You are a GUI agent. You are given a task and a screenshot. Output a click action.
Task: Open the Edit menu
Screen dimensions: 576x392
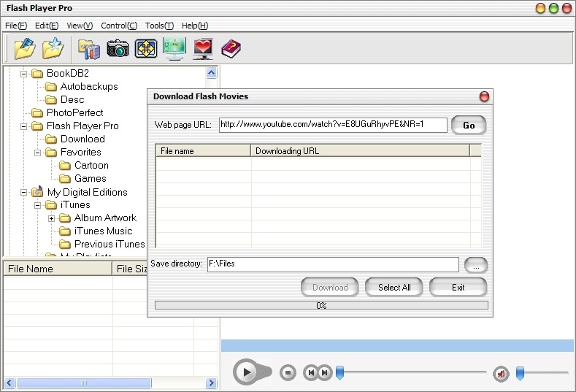[x=47, y=26]
